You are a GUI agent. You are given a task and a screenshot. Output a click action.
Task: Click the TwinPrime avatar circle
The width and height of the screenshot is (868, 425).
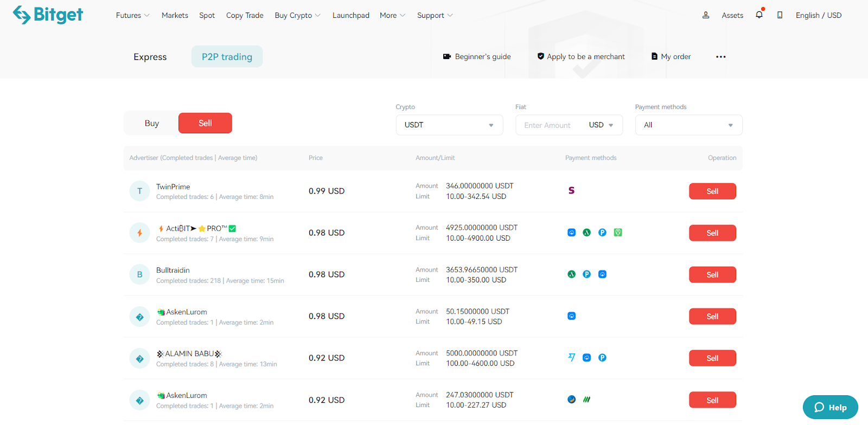point(139,191)
